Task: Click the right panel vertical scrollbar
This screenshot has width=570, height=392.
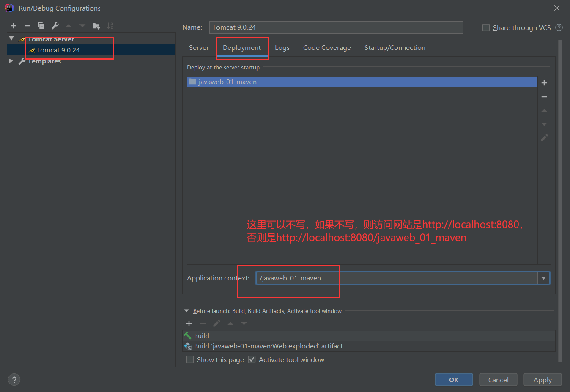Action: (560, 201)
